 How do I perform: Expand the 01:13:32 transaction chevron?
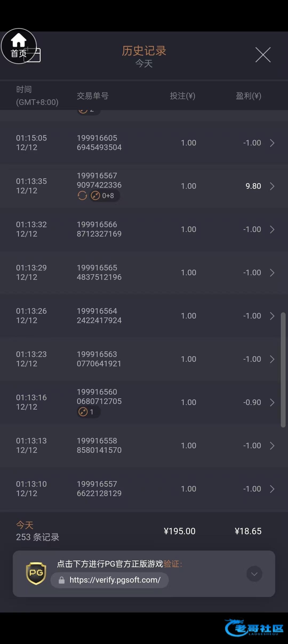point(272,229)
